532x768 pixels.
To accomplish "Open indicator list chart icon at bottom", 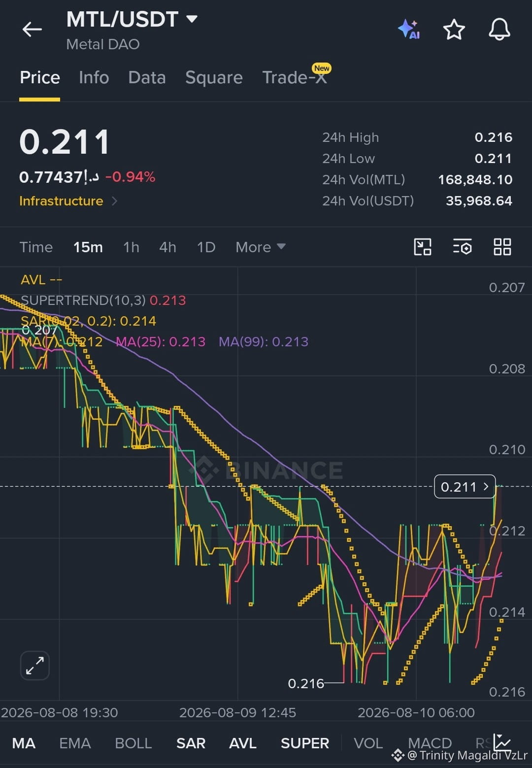I will point(502,742).
